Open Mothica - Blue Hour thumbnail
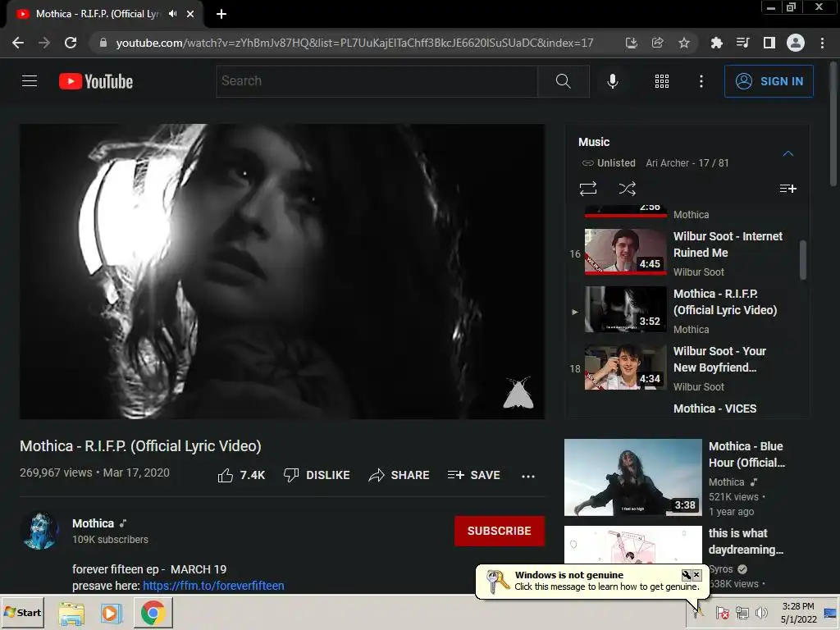This screenshot has width=840, height=630. click(632, 477)
